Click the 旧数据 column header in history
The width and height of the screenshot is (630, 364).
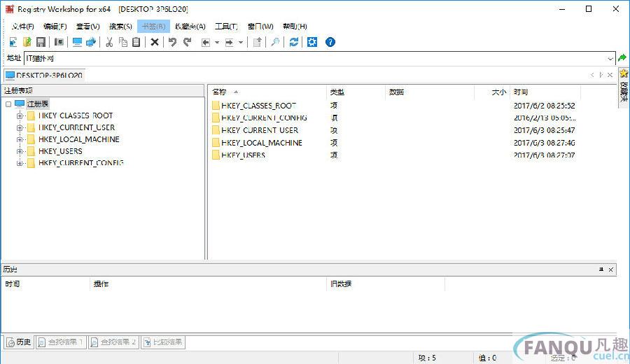(386, 284)
